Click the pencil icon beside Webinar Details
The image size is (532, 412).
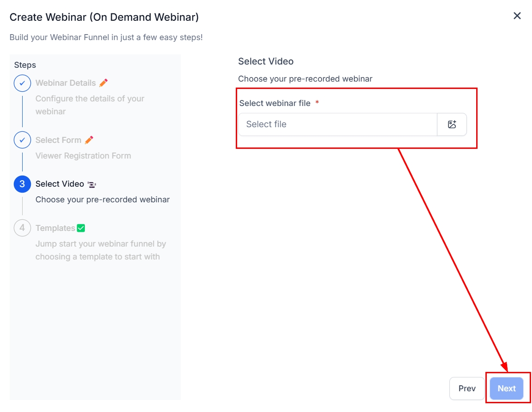103,83
